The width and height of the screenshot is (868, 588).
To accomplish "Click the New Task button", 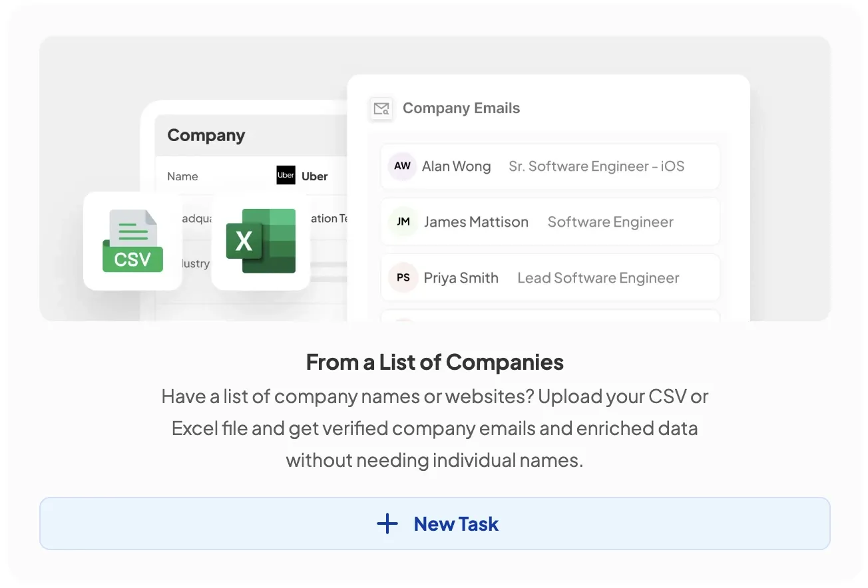I will point(434,523).
